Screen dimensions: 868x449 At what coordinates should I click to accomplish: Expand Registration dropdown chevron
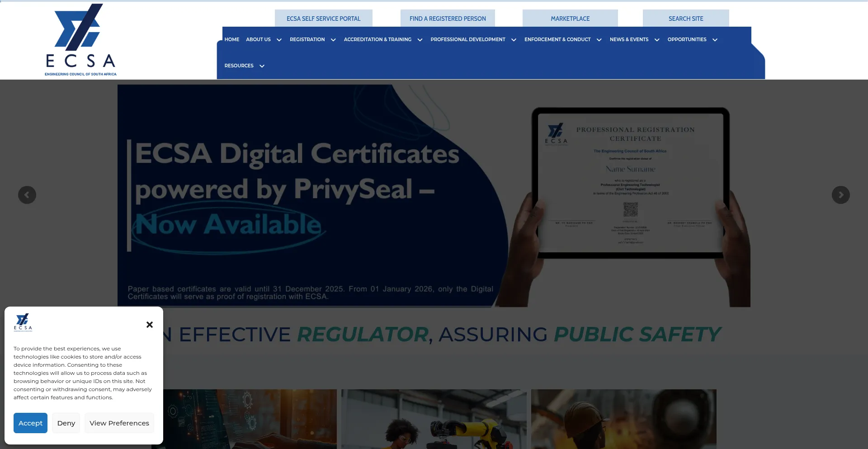[333, 40]
